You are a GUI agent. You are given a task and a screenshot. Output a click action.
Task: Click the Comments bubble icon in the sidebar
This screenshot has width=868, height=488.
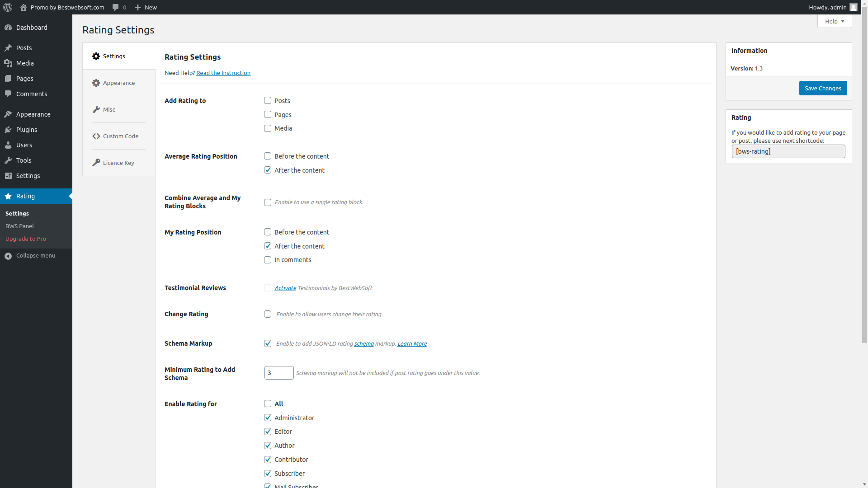(x=8, y=94)
